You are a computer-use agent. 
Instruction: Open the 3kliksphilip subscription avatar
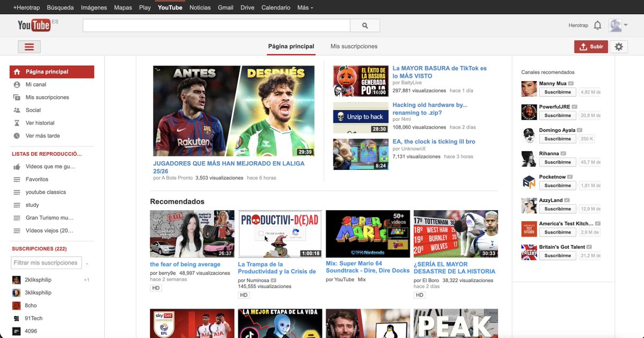click(x=17, y=293)
